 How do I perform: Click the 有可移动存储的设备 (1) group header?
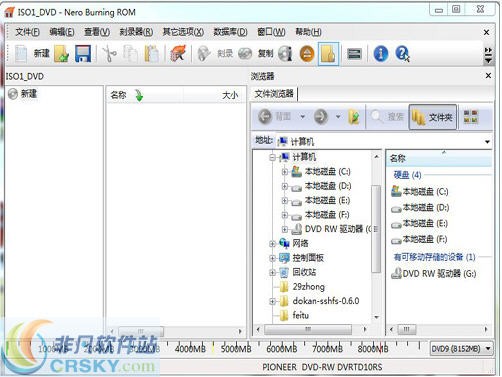[434, 257]
